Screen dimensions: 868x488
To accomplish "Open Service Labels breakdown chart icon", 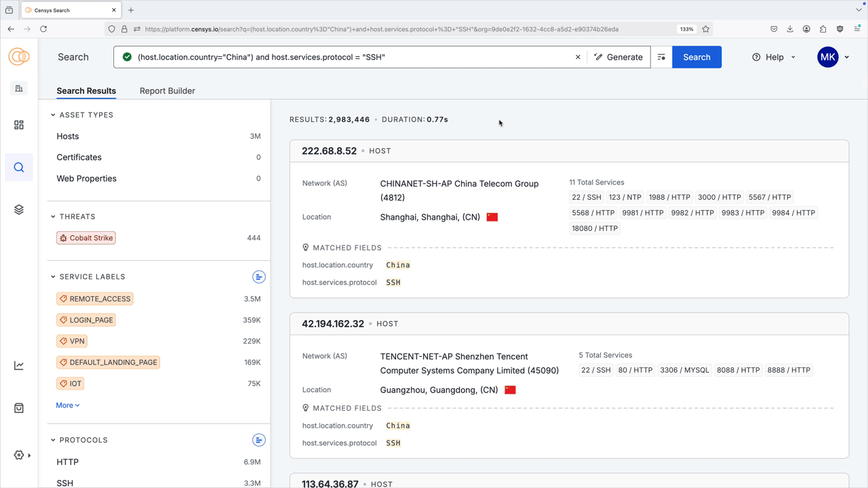I will point(259,277).
